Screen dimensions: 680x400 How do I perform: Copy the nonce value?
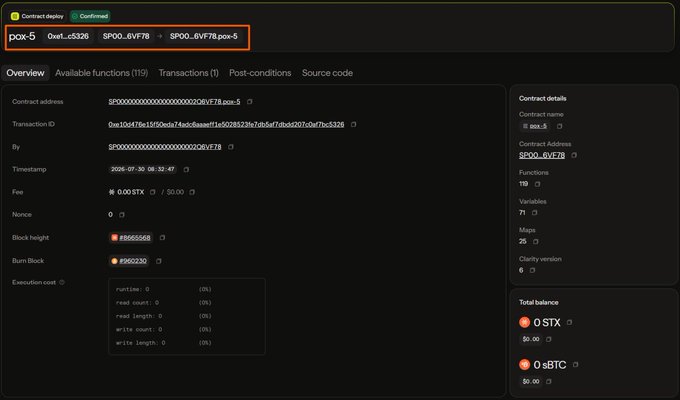pos(122,215)
